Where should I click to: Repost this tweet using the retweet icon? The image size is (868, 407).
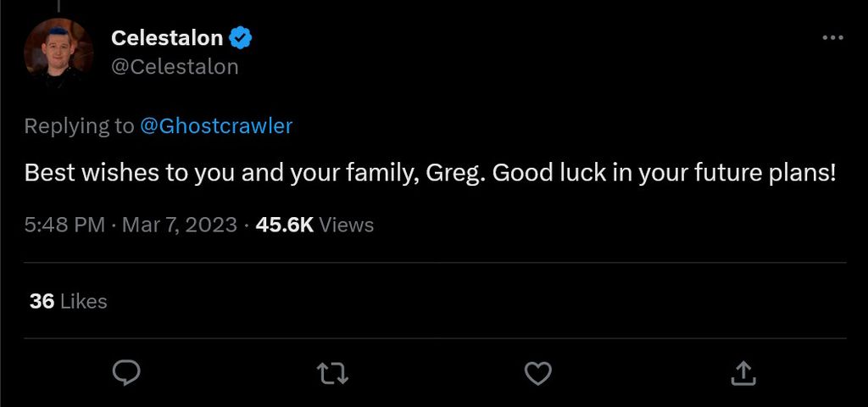coord(331,371)
